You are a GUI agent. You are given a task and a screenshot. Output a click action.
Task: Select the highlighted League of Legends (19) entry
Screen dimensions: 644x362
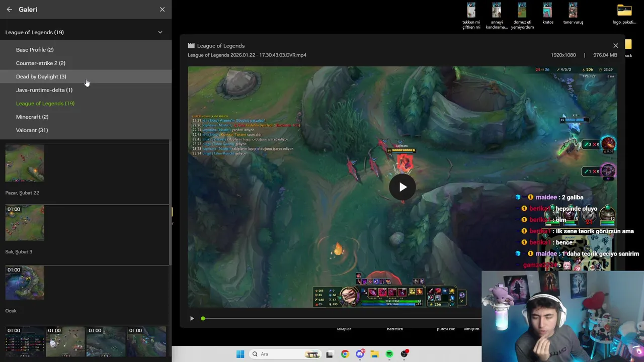[86, 104]
